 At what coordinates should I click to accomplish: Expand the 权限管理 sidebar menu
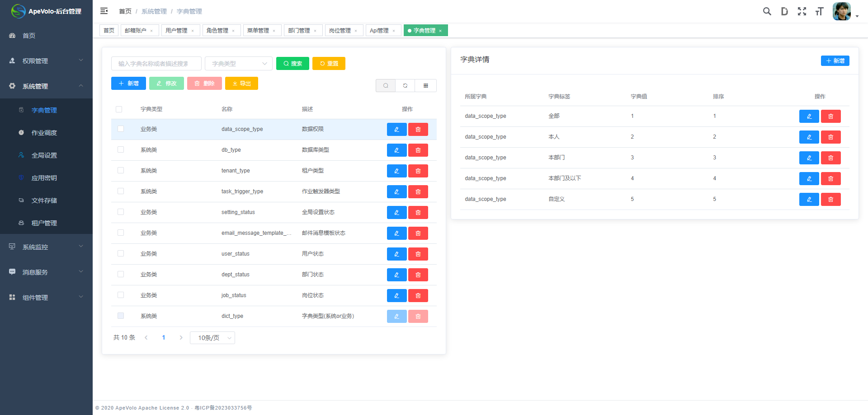[46, 61]
